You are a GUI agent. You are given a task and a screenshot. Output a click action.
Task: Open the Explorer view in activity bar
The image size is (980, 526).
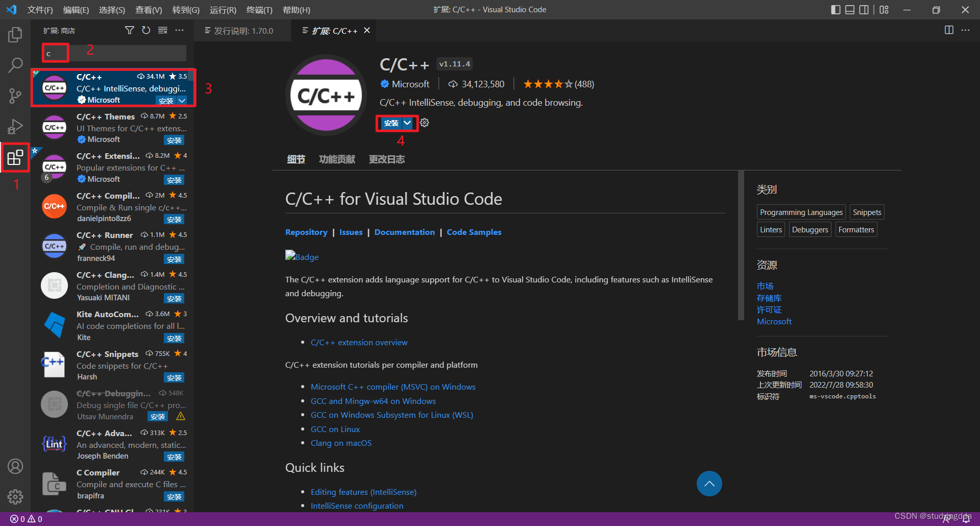pos(15,35)
